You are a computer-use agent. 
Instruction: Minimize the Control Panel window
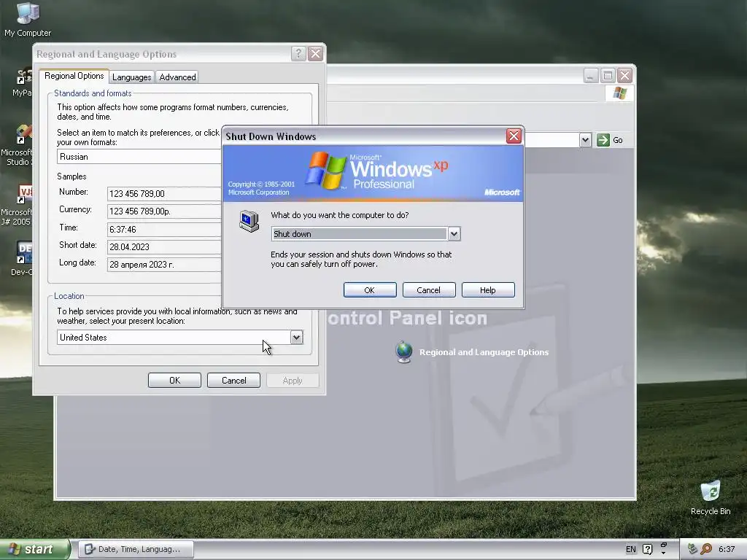pyautogui.click(x=591, y=75)
